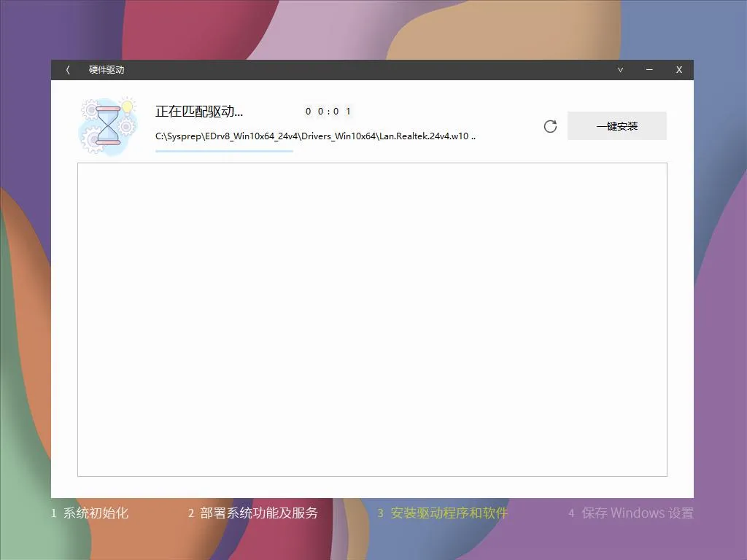This screenshot has height=560, width=747.
Task: Click the back arrow in the title bar
Action: pyautogui.click(x=66, y=69)
